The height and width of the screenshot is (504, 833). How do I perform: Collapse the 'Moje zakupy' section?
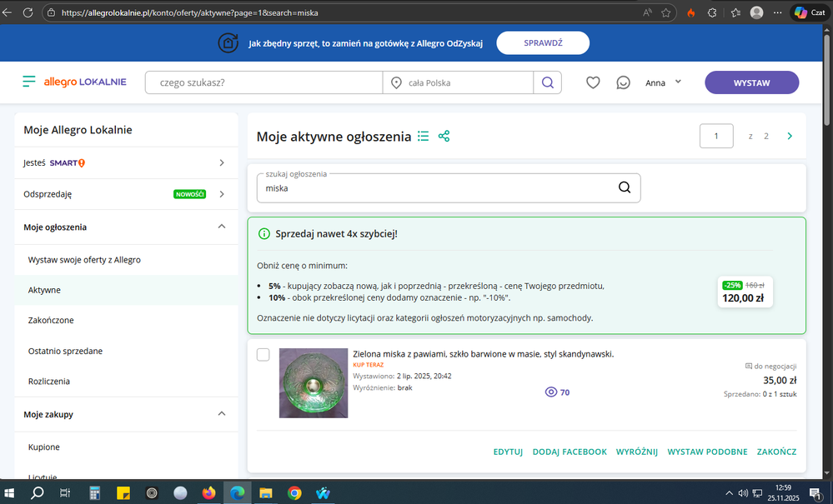[x=221, y=413]
